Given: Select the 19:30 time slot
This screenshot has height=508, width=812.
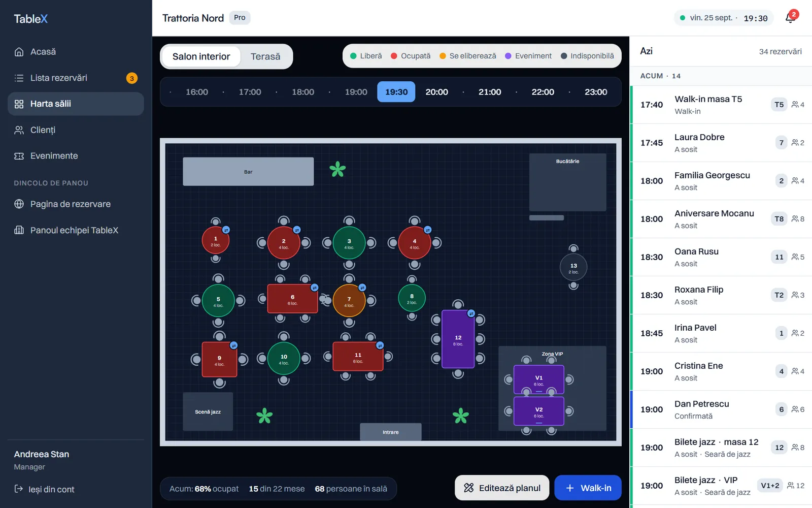Looking at the screenshot, I should point(396,92).
